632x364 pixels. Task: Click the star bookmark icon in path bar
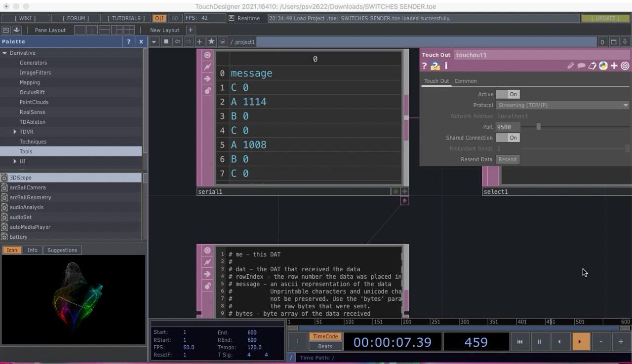211,42
